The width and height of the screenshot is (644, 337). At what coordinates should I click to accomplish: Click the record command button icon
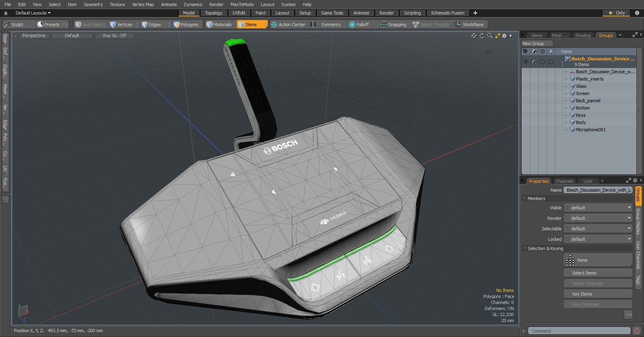637,331
